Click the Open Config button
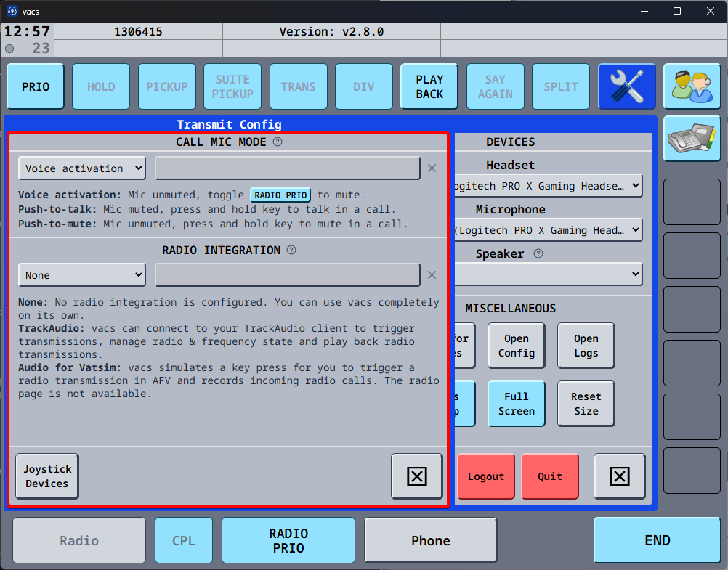The width and height of the screenshot is (728, 570). click(x=517, y=346)
